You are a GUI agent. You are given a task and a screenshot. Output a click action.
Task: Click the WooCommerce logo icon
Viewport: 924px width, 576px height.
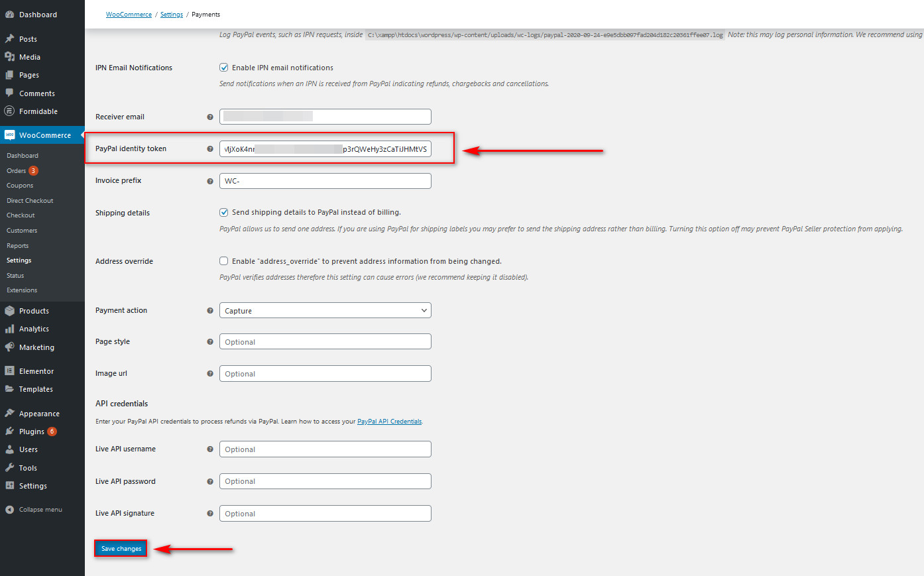pos(9,135)
